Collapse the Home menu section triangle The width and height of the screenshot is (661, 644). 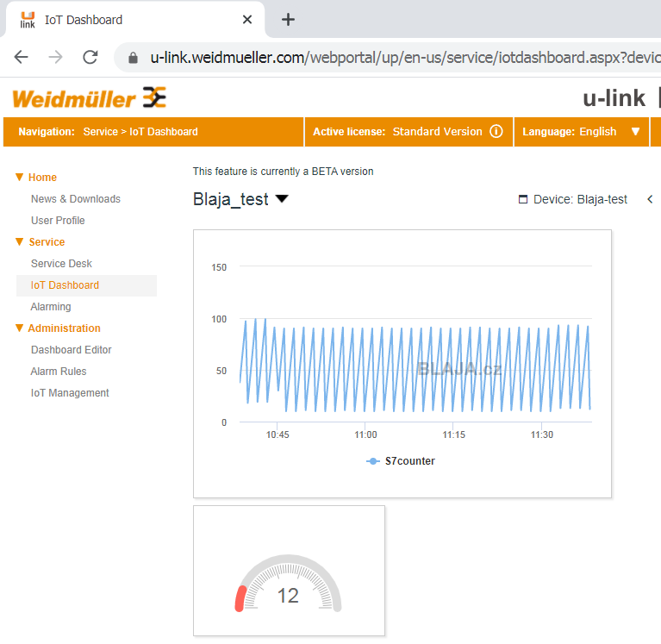pos(20,177)
